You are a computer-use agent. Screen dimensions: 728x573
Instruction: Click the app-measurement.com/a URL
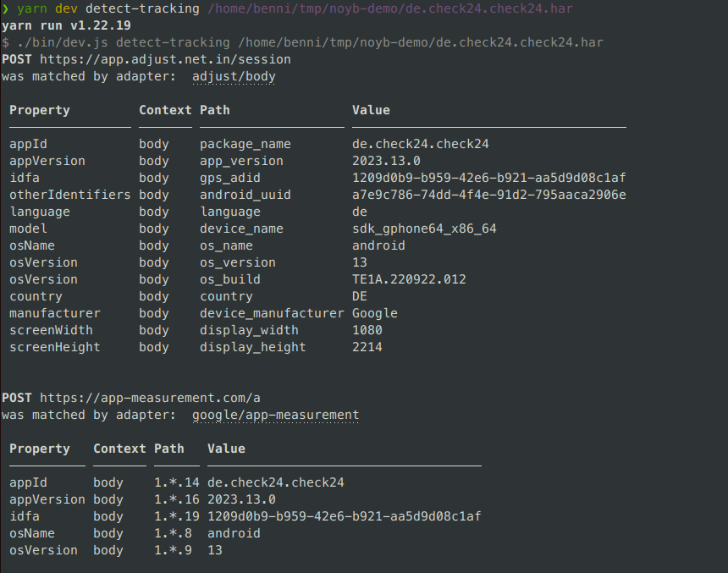(x=150, y=398)
